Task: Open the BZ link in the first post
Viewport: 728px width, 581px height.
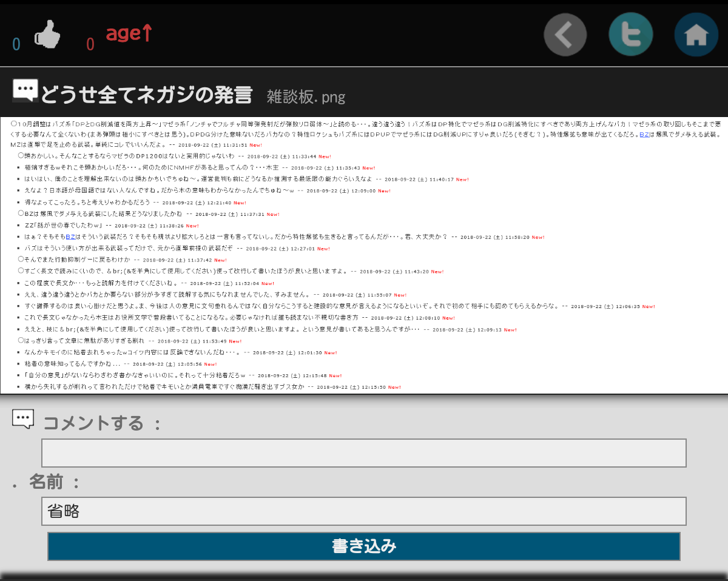Action: [644, 135]
